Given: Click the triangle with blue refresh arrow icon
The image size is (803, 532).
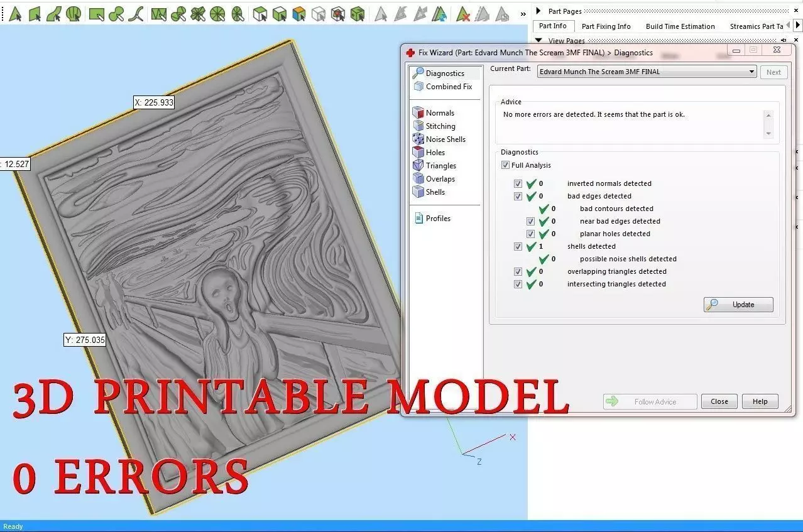Looking at the screenshot, I should click(x=440, y=13).
